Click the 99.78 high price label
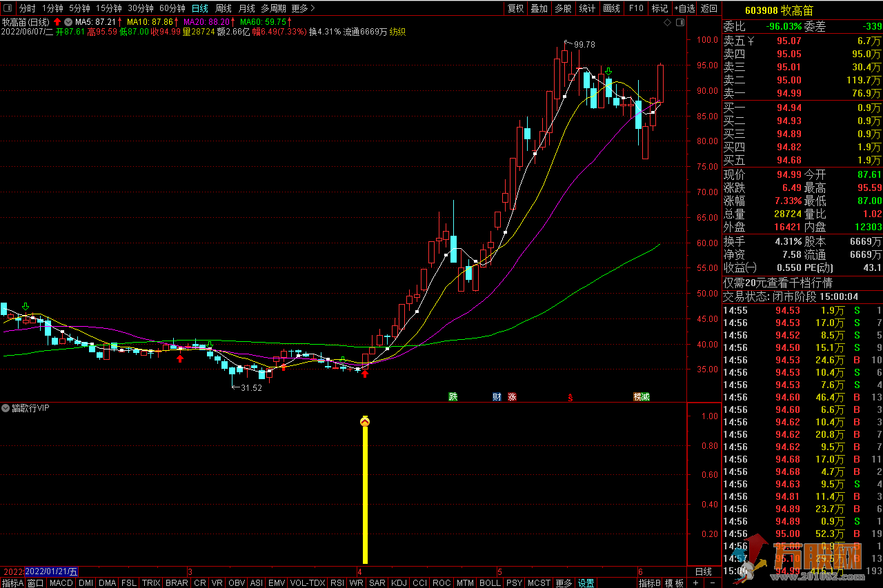Image resolution: width=883 pixels, height=588 pixels. (584, 44)
